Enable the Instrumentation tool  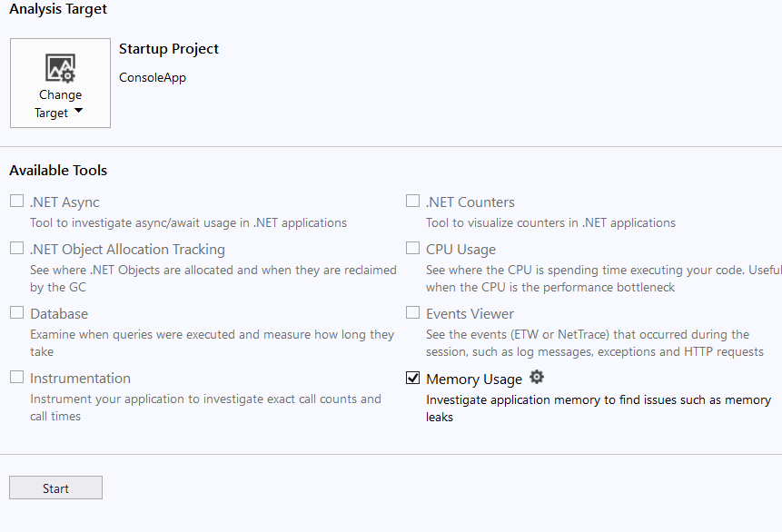pos(15,376)
